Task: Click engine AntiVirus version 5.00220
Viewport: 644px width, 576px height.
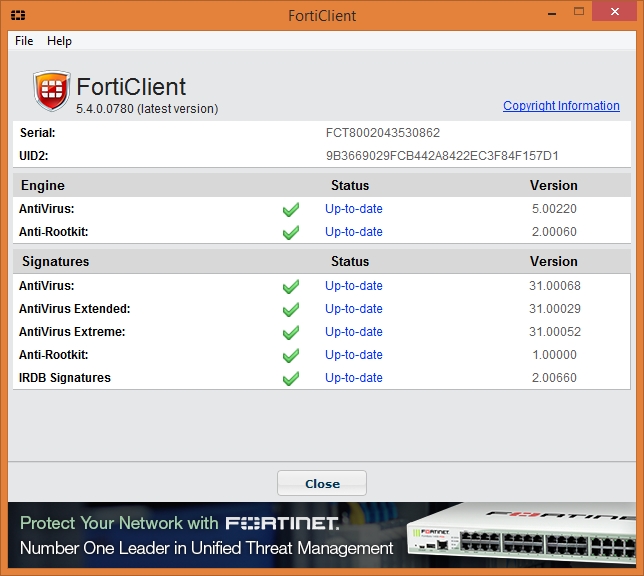Action: (x=554, y=209)
